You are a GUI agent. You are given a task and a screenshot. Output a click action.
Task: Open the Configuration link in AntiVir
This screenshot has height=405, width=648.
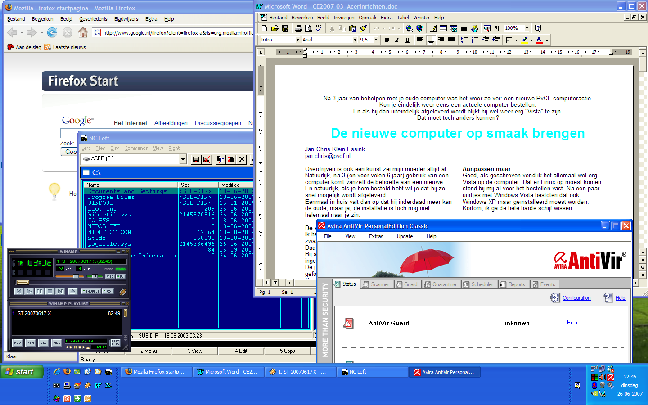[576, 298]
